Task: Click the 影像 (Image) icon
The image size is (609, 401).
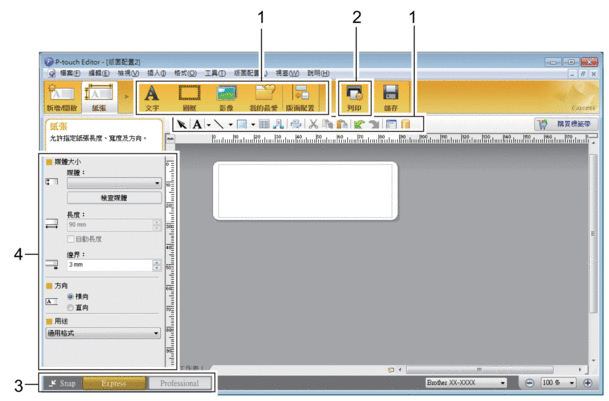Action: coord(226,97)
